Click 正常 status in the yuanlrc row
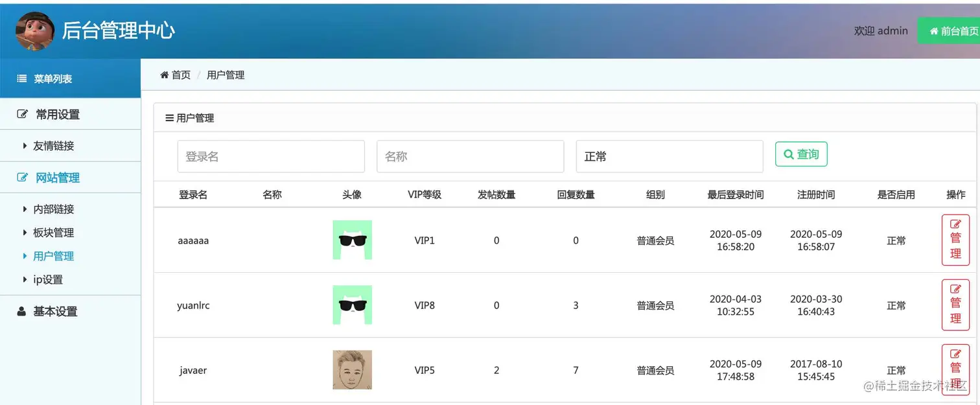Screen dimensions: 980x405 point(896,305)
